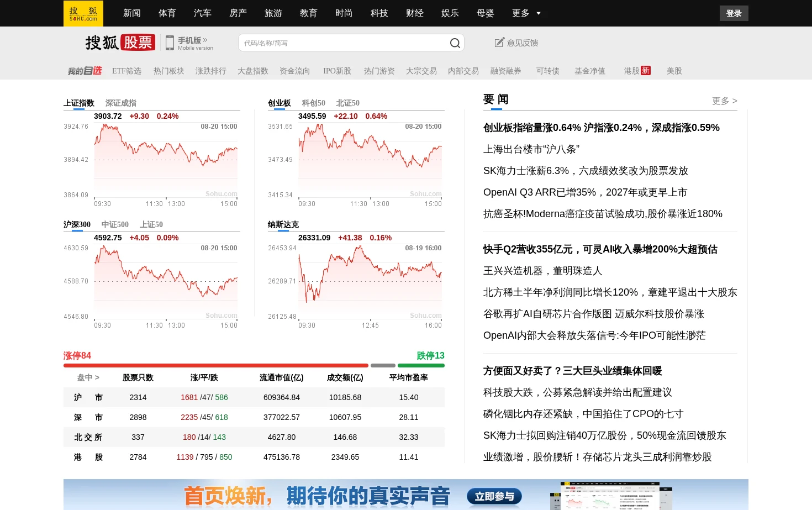Image resolution: width=812 pixels, height=510 pixels.
Task: Open news 上海出台楼市“沪八条”
Action: pos(531,149)
